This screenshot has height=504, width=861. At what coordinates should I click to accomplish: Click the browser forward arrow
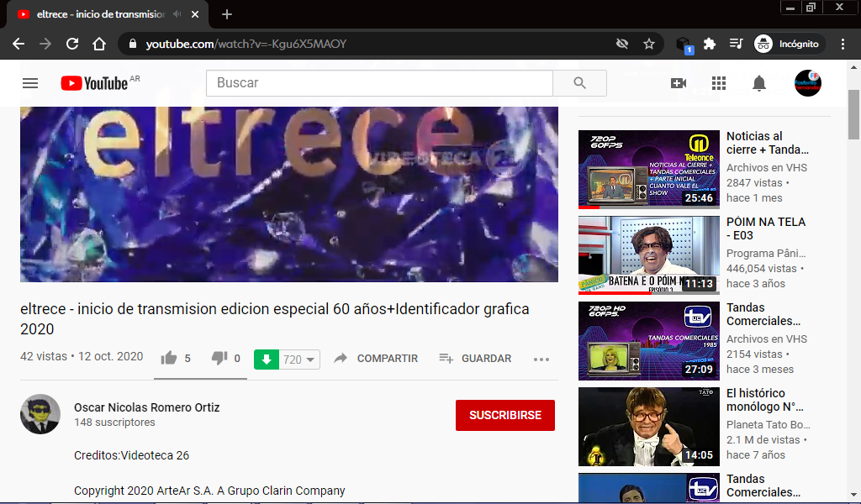(x=45, y=44)
